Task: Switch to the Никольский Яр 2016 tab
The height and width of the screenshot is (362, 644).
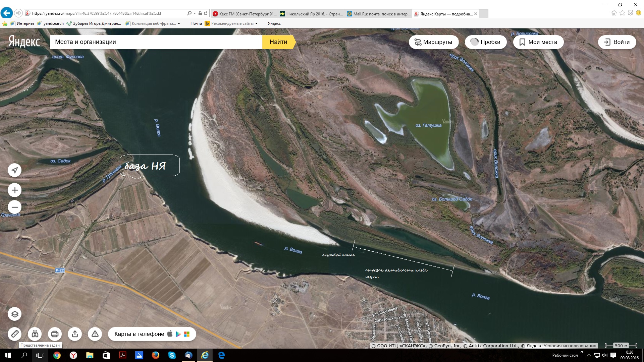Action: 311,14
